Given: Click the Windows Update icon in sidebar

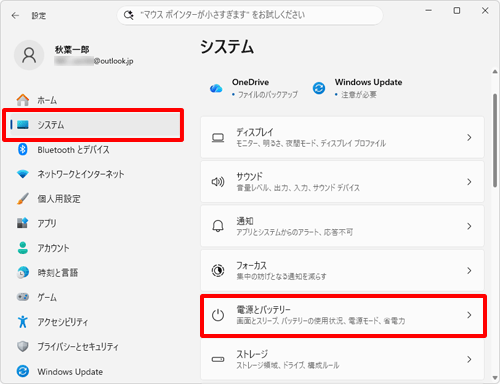Looking at the screenshot, I should click(x=23, y=371).
